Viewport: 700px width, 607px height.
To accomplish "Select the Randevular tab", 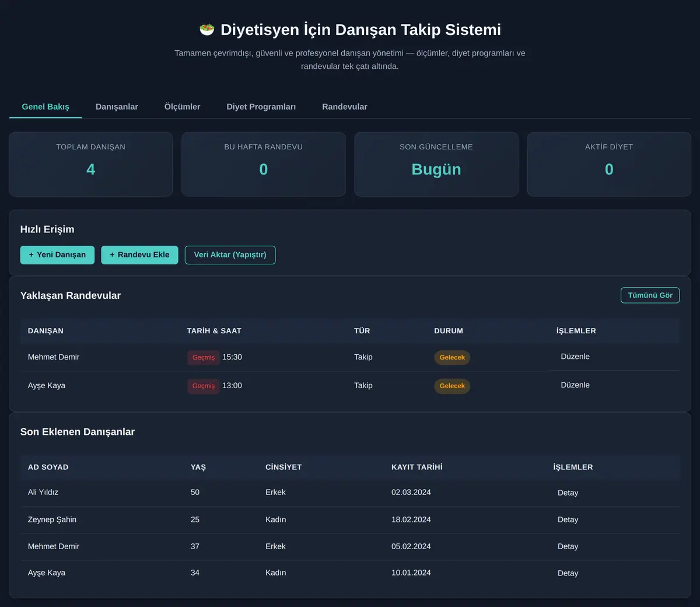I will point(344,107).
